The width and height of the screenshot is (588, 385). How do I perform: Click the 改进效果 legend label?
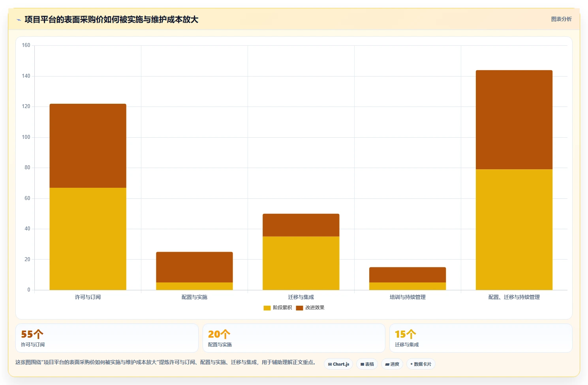pyautogui.click(x=315, y=308)
